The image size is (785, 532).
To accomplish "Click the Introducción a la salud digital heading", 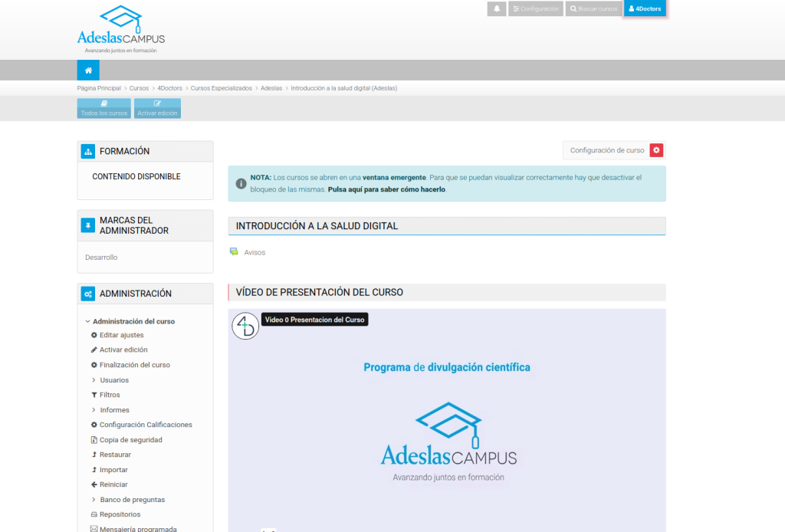I will point(317,226).
